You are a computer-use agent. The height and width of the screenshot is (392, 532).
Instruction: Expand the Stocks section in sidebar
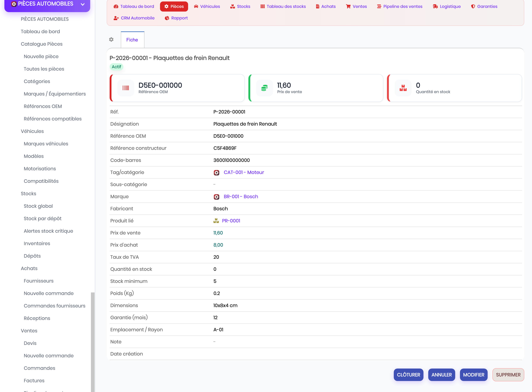click(x=28, y=194)
